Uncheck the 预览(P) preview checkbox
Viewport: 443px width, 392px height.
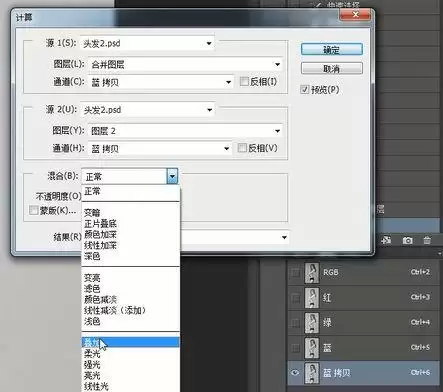(x=304, y=89)
